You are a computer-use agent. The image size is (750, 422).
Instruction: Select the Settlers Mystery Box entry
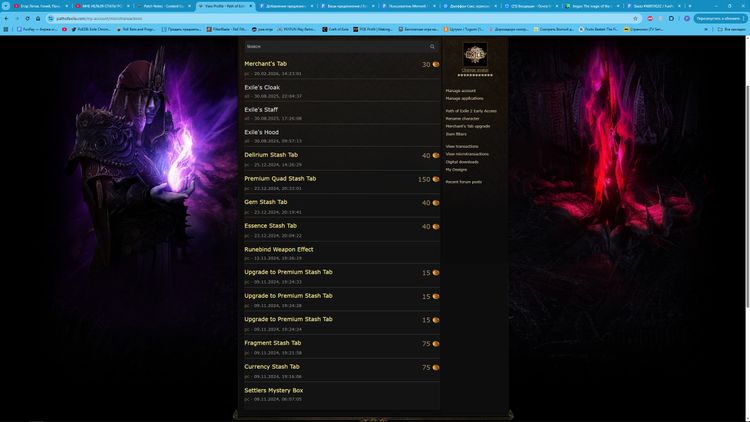tap(273, 390)
